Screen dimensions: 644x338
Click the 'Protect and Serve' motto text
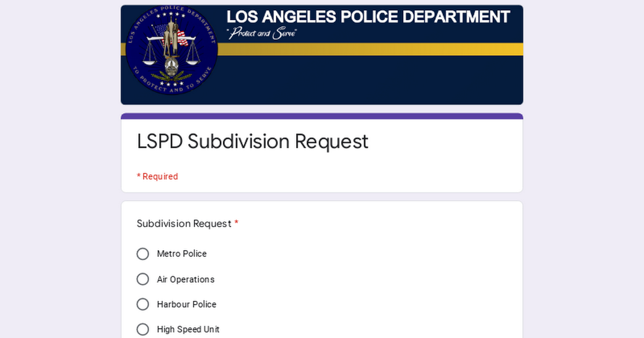pyautogui.click(x=262, y=33)
